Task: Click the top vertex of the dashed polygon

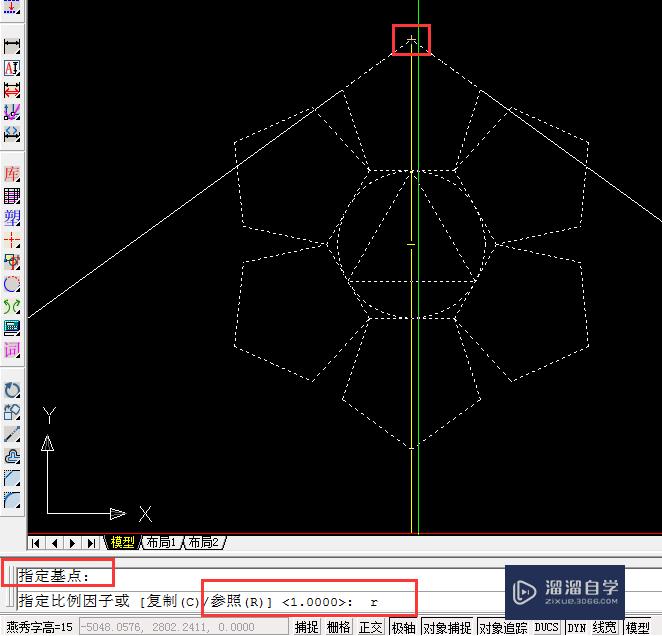Action: click(x=412, y=40)
